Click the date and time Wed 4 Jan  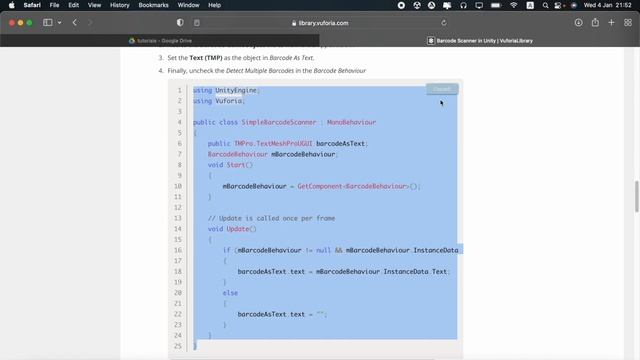point(607,5)
